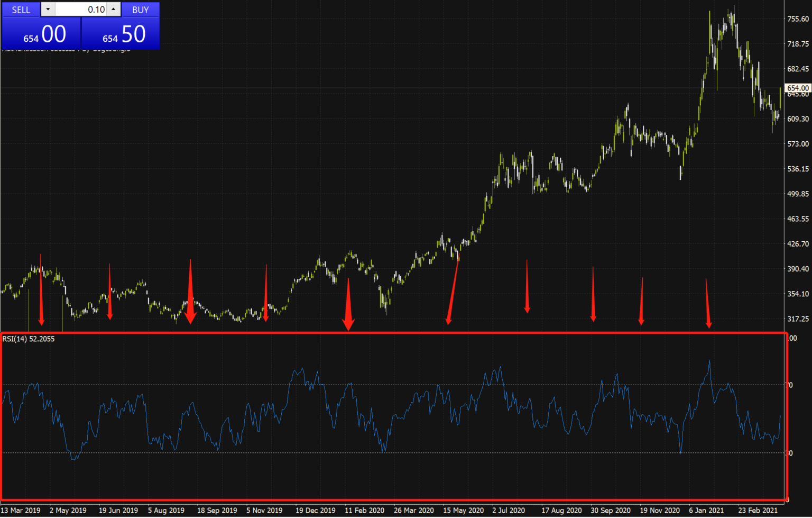The image size is (812, 518).
Task: Click the red arrow near 19 Nov 2020
Action: (x=642, y=301)
